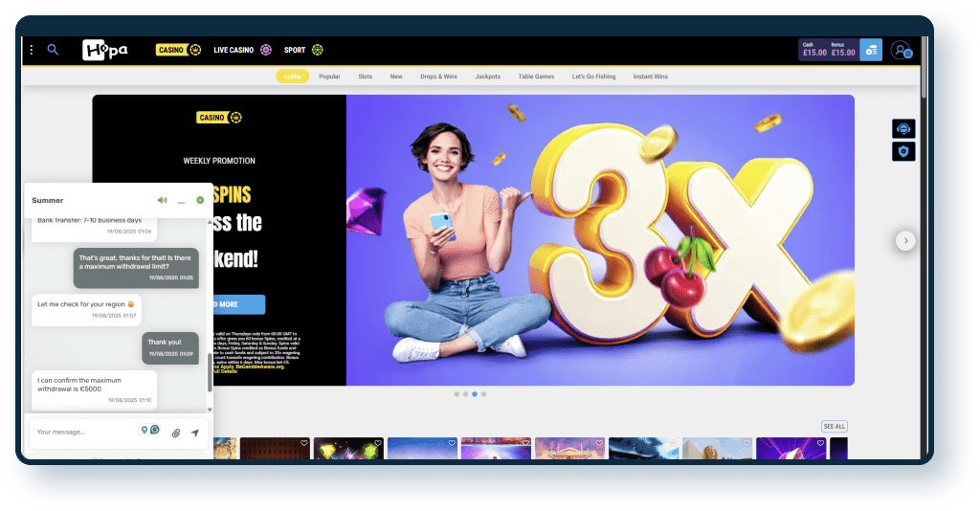Image resolution: width=980 pixels, height=511 pixels.
Task: Open the deposit coins icon button
Action: tap(870, 50)
